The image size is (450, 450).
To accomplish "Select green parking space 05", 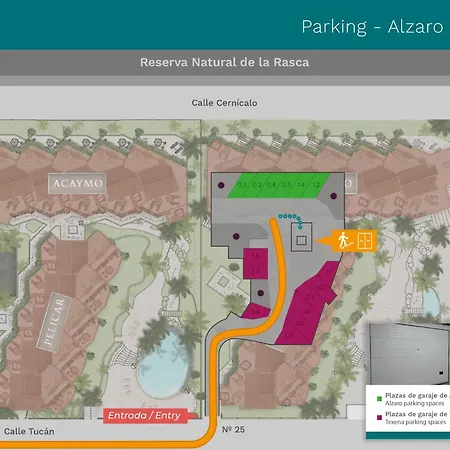I will 286,185.
